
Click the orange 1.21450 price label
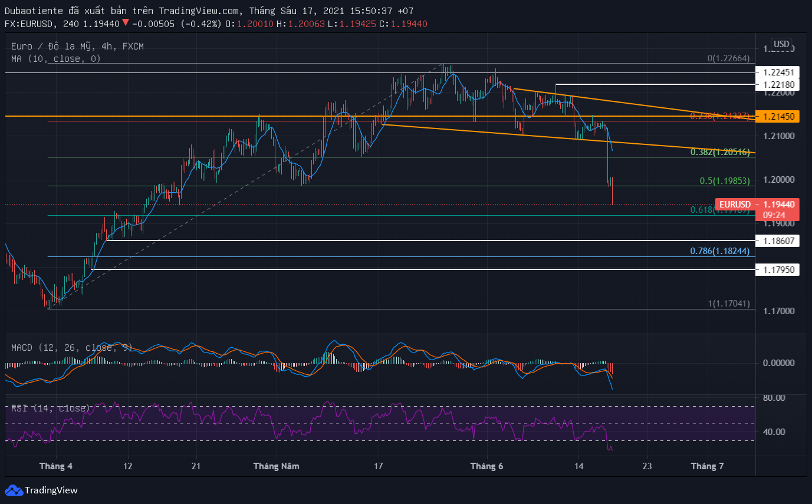point(778,117)
